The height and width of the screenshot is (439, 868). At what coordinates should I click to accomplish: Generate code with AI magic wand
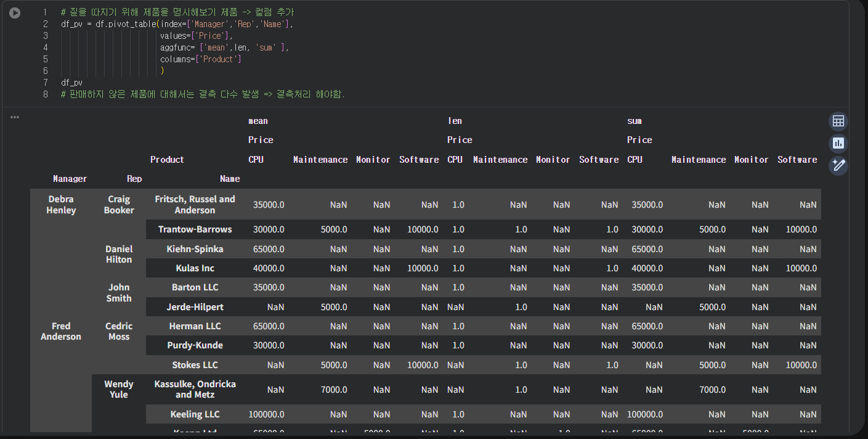838,165
